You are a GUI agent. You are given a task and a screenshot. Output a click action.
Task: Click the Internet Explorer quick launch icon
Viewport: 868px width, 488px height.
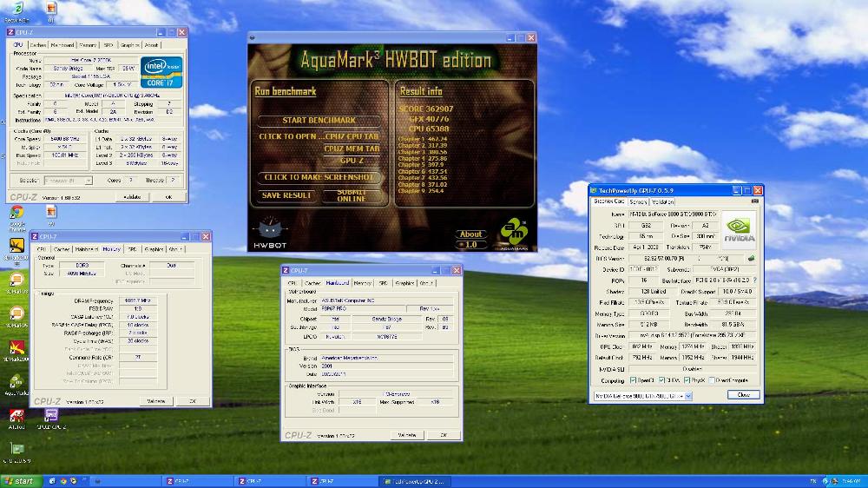(52, 481)
